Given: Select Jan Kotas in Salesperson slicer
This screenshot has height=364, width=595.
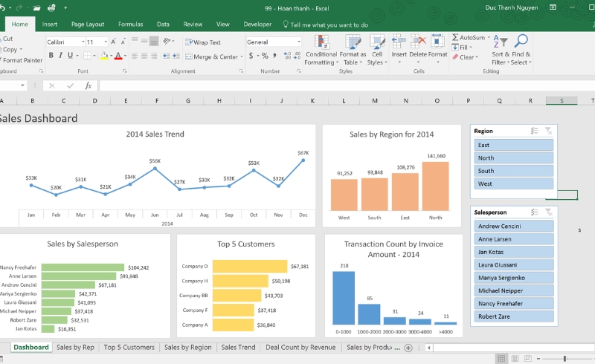Looking at the screenshot, I should pyautogui.click(x=514, y=252).
